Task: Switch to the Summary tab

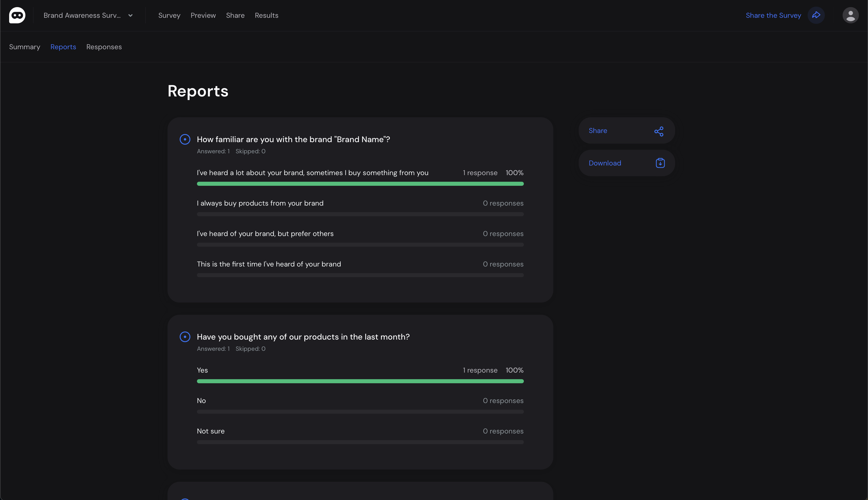Action: click(x=24, y=47)
